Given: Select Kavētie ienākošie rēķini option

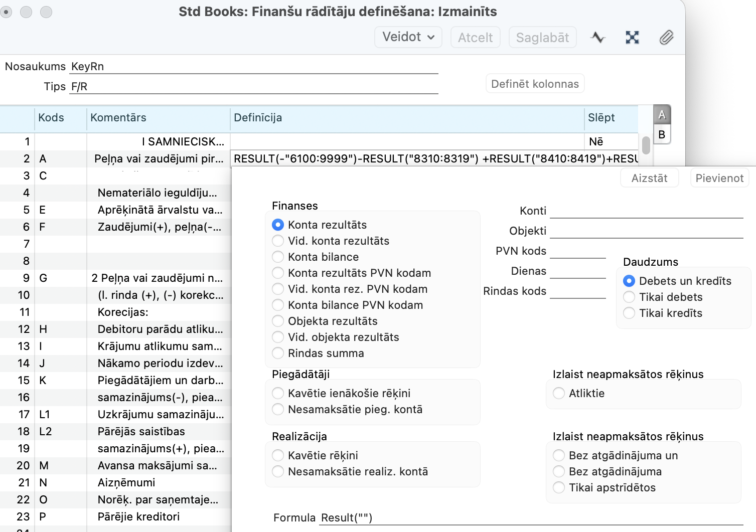Looking at the screenshot, I should coord(278,394).
